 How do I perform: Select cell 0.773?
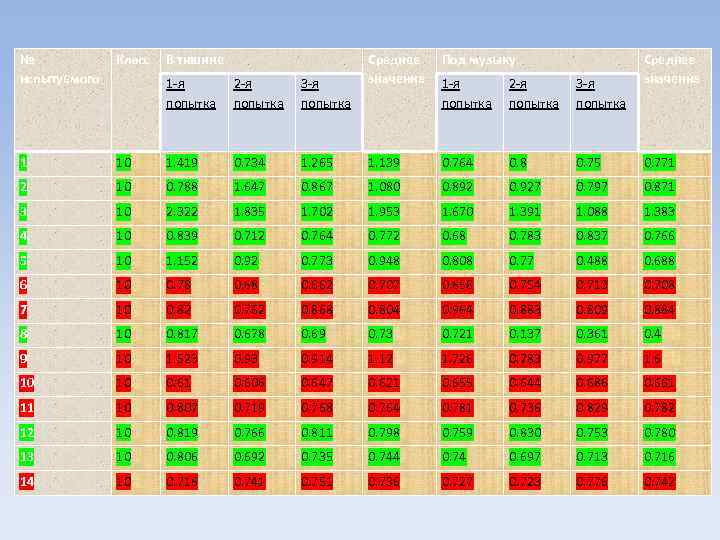pyautogui.click(x=316, y=261)
